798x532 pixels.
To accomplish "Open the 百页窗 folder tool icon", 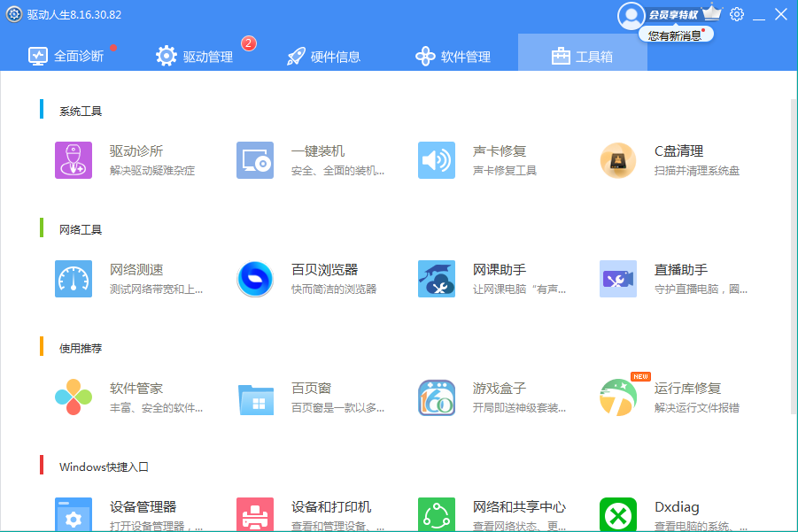I will tap(255, 397).
